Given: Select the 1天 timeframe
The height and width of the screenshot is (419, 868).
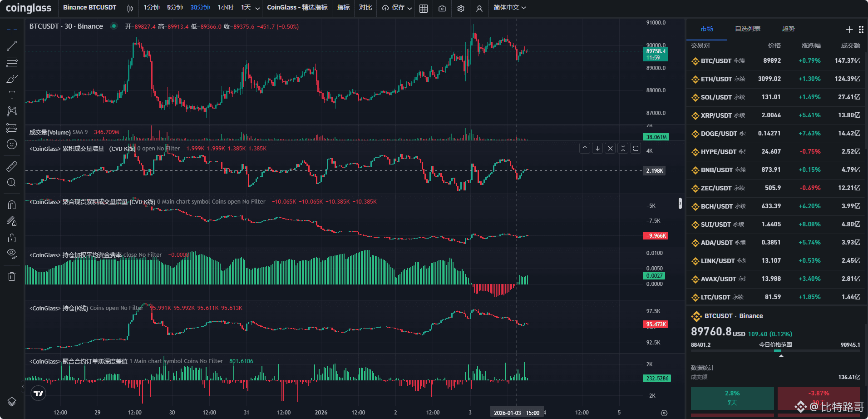Looking at the screenshot, I should [x=246, y=8].
